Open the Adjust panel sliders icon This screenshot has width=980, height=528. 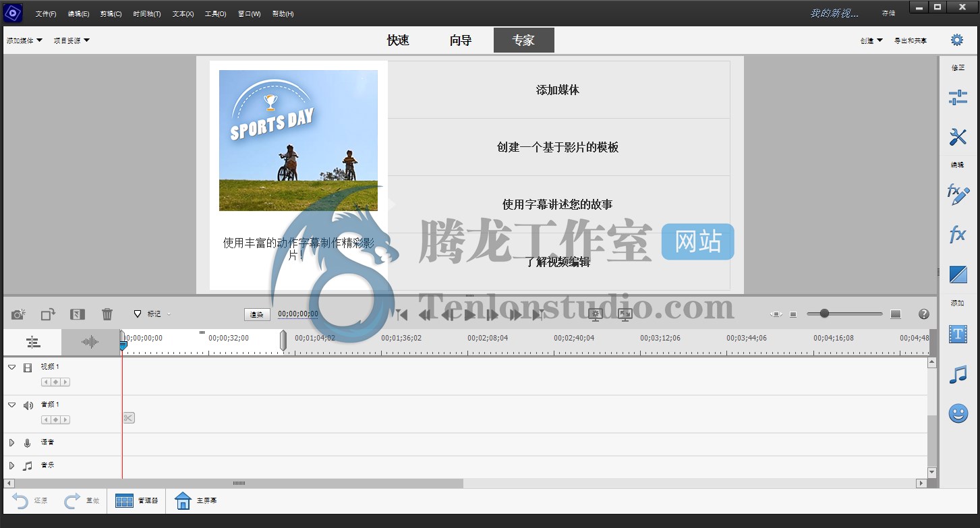[x=958, y=98]
